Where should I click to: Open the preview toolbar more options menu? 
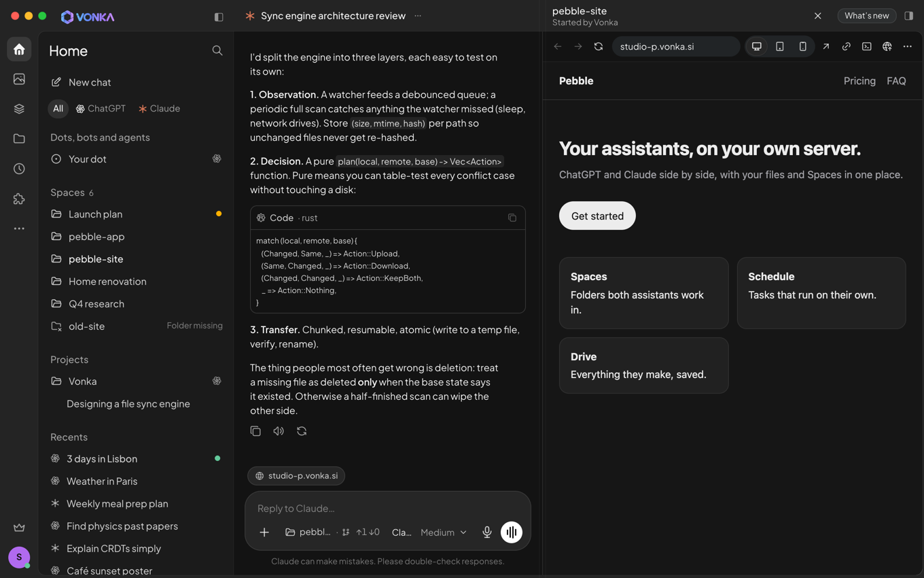click(x=908, y=46)
